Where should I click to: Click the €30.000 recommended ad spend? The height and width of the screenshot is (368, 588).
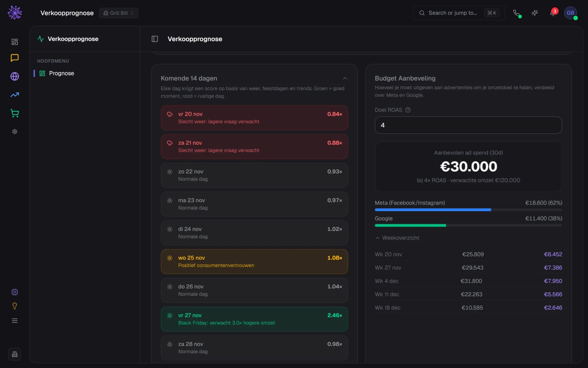point(468,167)
